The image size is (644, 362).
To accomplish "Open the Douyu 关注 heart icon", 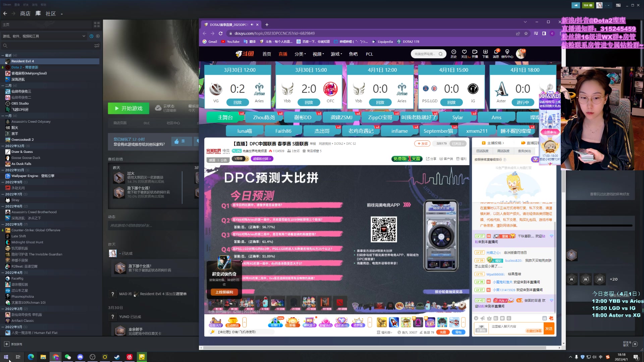I will pos(464,52).
